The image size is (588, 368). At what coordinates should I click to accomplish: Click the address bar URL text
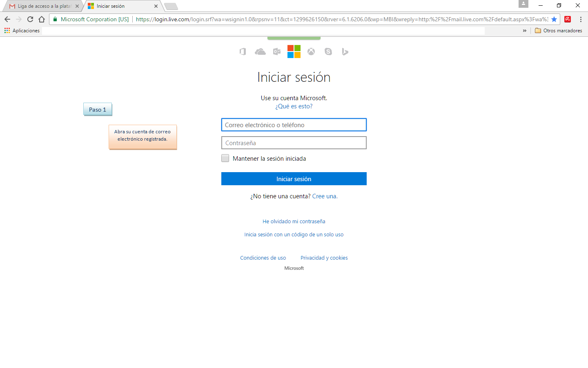[342, 19]
